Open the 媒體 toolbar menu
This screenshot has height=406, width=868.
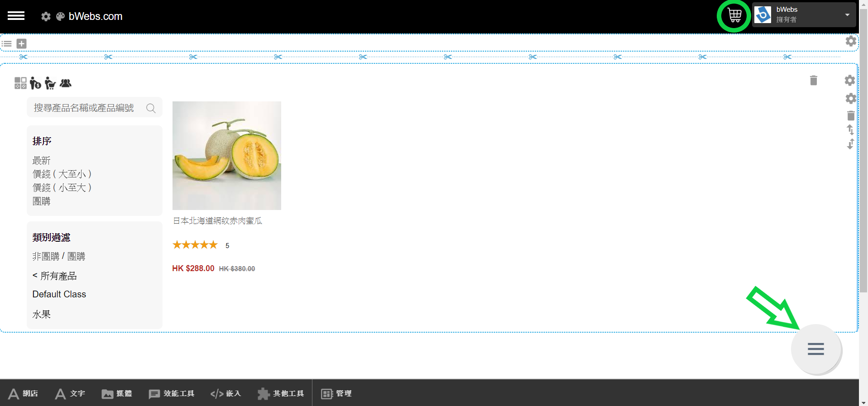click(x=117, y=394)
